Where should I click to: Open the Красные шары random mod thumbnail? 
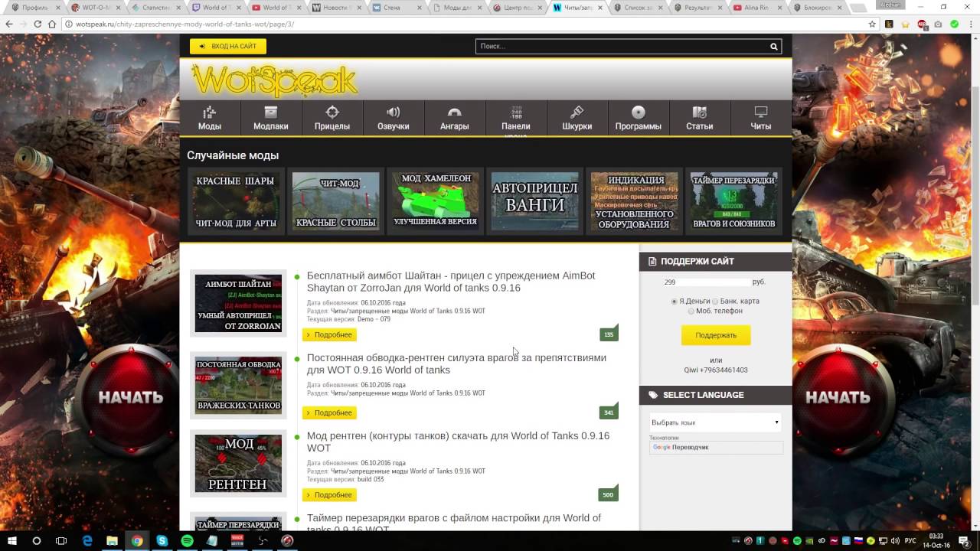coord(235,202)
